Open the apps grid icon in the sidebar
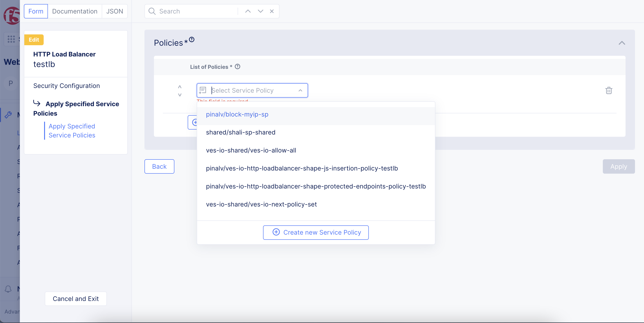The height and width of the screenshot is (323, 644). [11, 39]
